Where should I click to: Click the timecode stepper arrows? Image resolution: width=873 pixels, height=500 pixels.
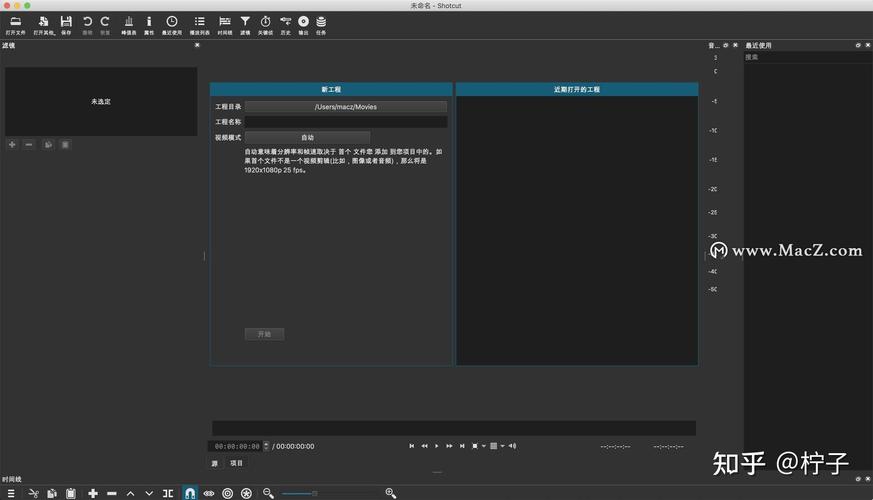pos(266,447)
